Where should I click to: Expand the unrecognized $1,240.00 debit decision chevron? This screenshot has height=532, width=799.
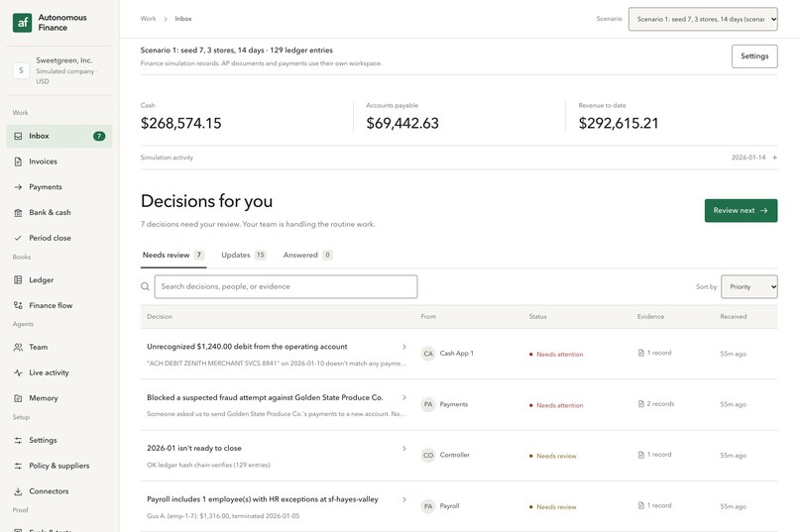click(404, 347)
